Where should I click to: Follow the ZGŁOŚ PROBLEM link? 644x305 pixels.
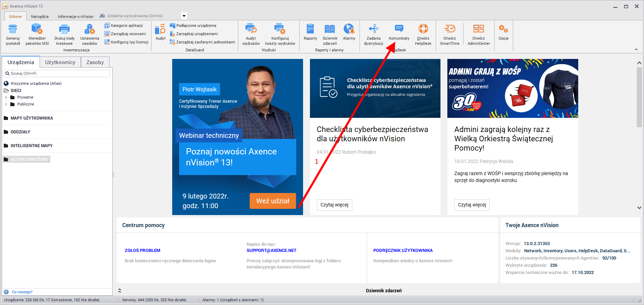[x=142, y=251]
